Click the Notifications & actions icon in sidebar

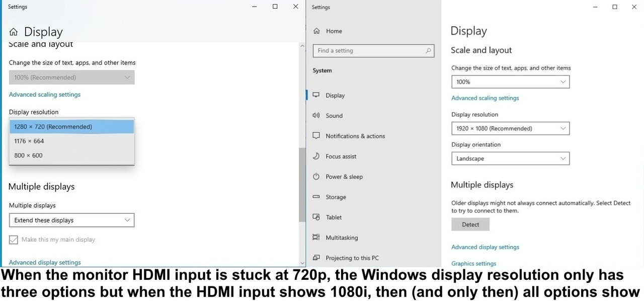(x=316, y=136)
